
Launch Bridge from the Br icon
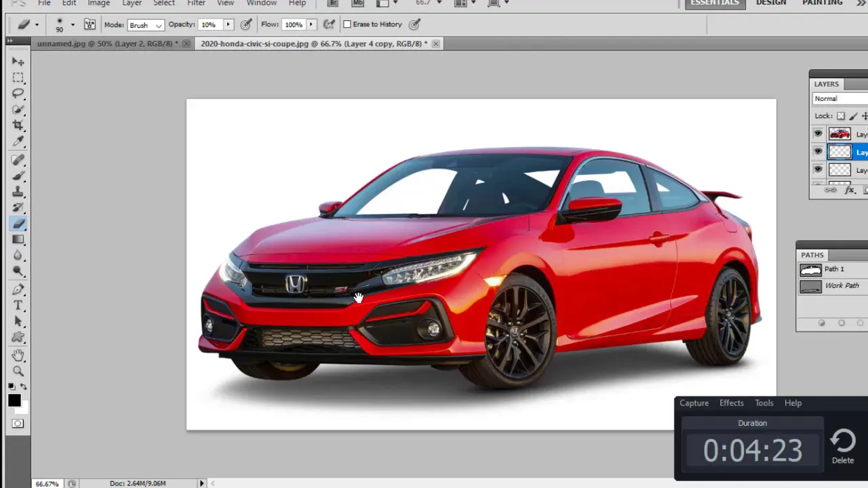tap(332, 3)
